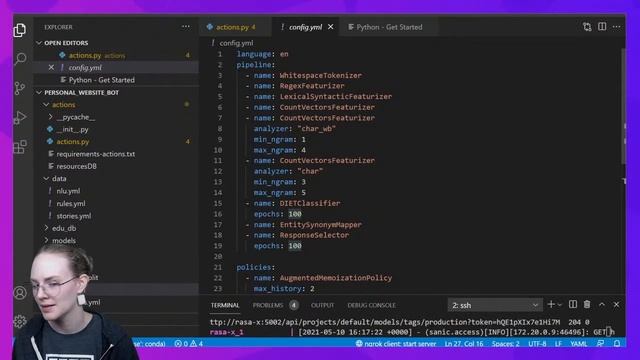Split the editor to the right

pyautogui.click(x=602, y=27)
